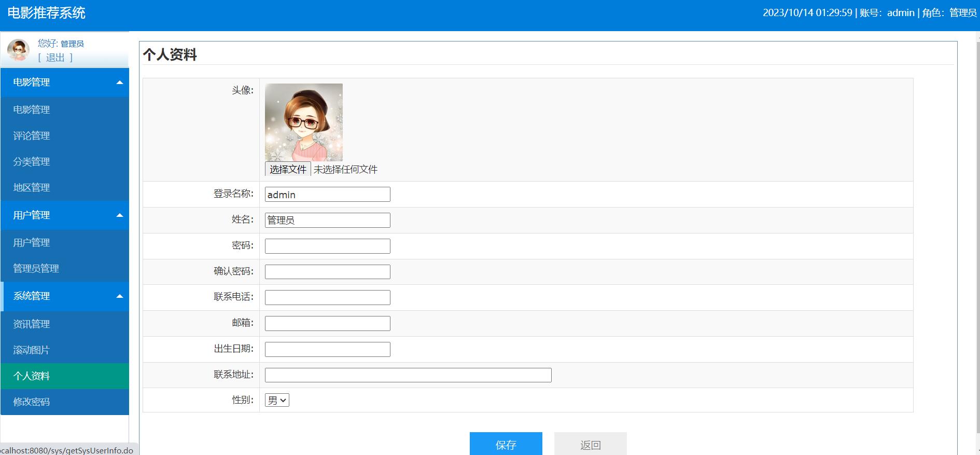Open the 性别 dropdown
Screen dimensions: 980x455
pos(277,400)
